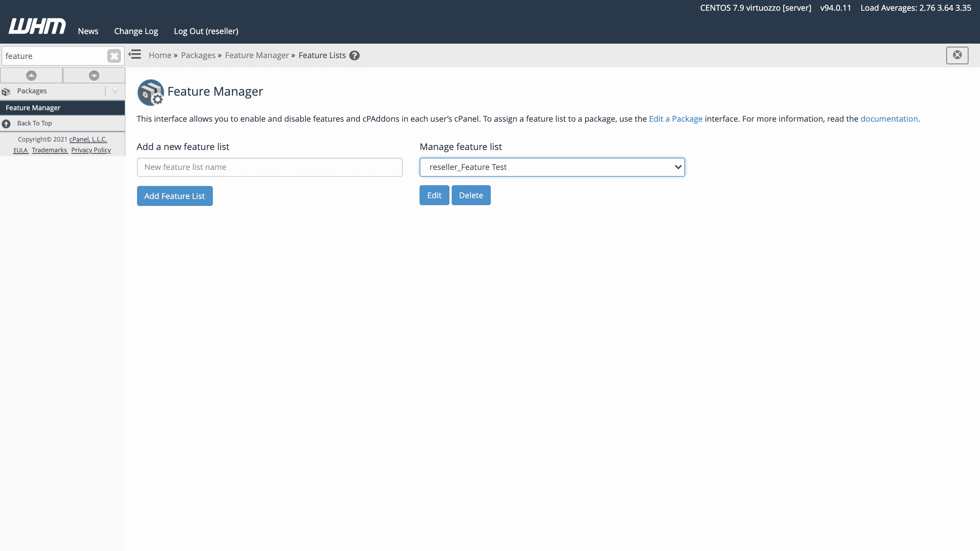Click the Packages box icon in sidebar
The height and width of the screenshot is (551, 980).
6,91
